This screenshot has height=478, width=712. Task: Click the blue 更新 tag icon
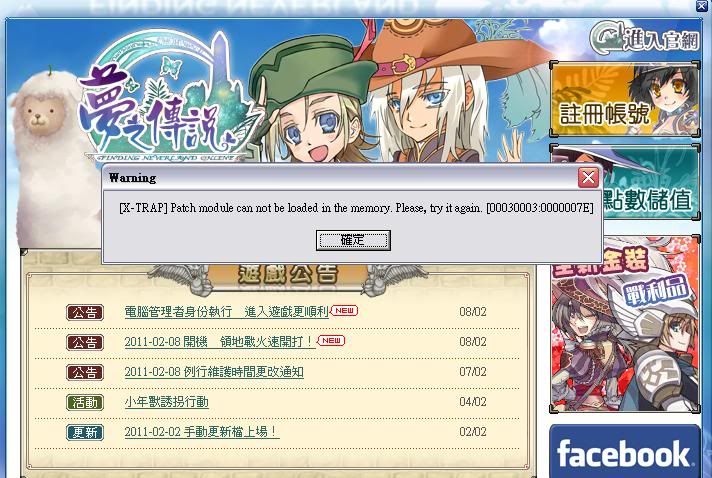(x=85, y=432)
